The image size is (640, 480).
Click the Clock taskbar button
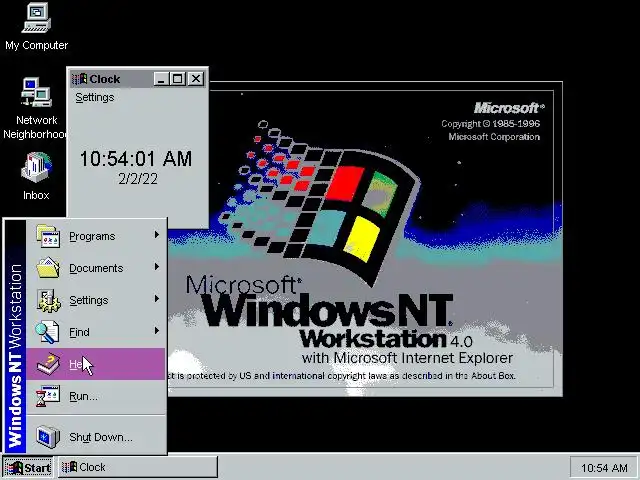click(x=138, y=467)
